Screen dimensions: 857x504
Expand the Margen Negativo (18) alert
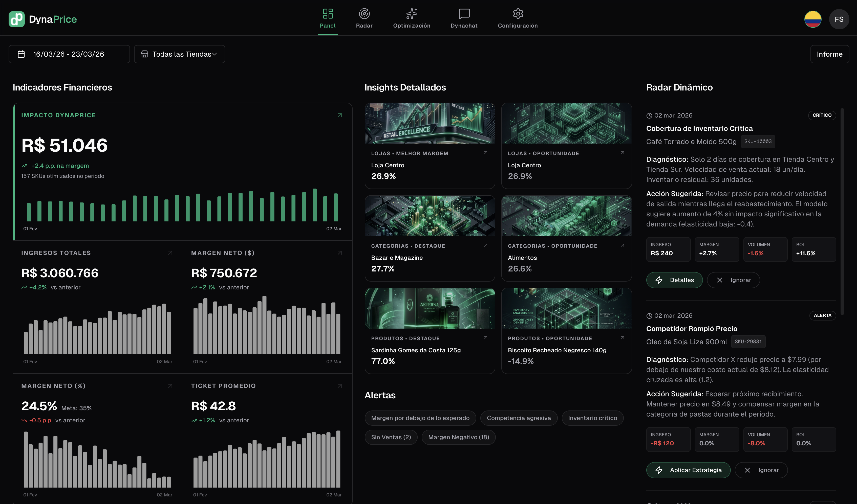458,437
